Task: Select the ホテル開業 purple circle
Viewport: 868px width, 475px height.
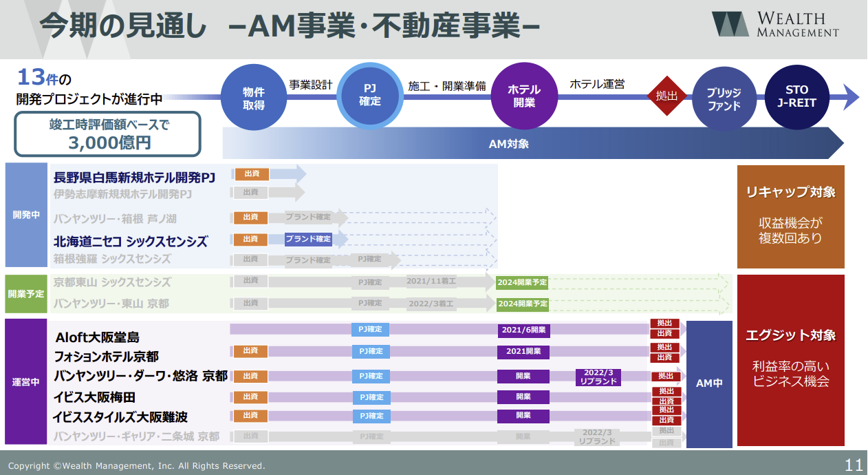Action: [523, 96]
